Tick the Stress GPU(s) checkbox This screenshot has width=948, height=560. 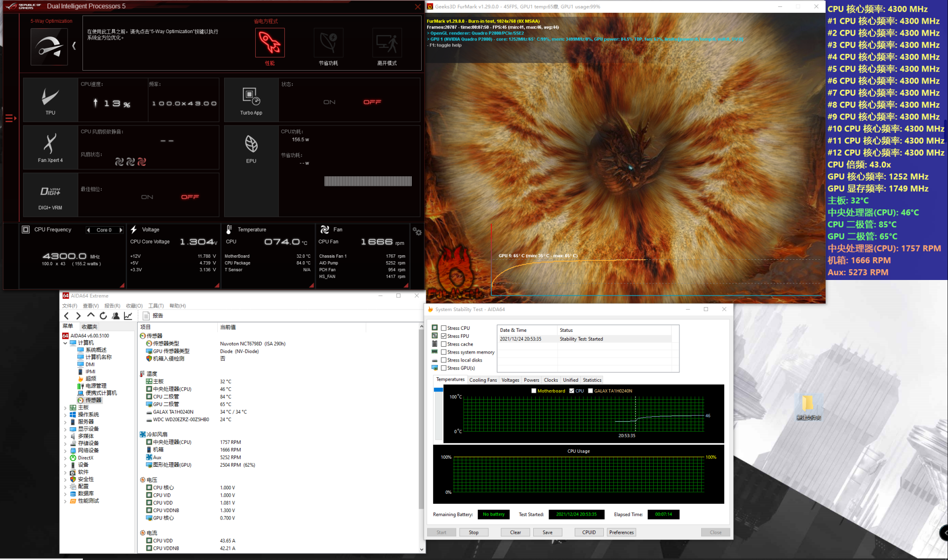444,368
